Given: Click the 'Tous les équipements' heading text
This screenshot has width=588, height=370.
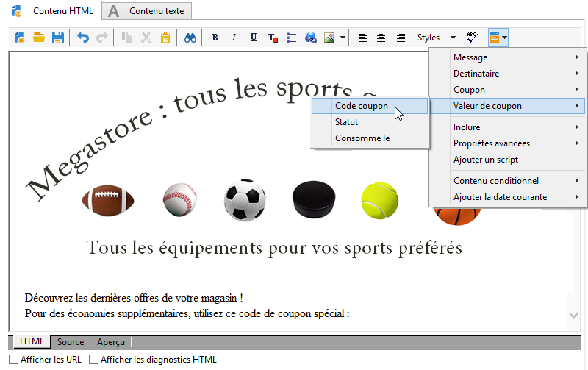Looking at the screenshot, I should click(x=274, y=248).
